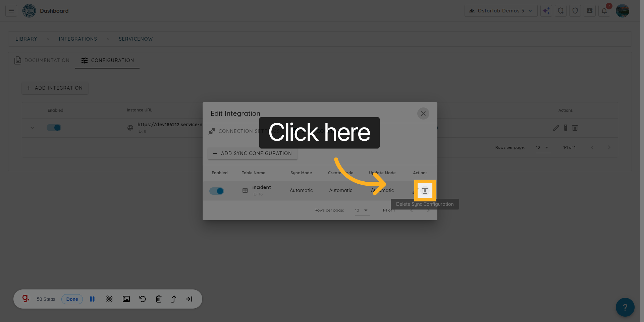Open the contact card icon in top toolbar
The image size is (644, 322).
coord(589,10)
